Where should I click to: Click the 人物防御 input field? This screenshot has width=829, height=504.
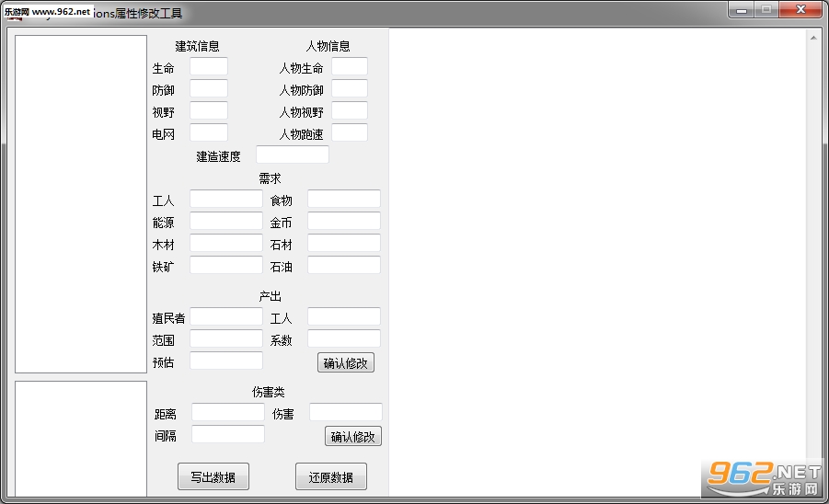click(x=350, y=89)
